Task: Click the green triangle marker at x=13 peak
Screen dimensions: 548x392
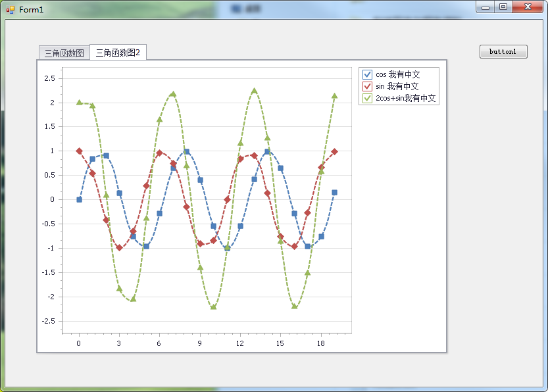Action: tap(254, 91)
